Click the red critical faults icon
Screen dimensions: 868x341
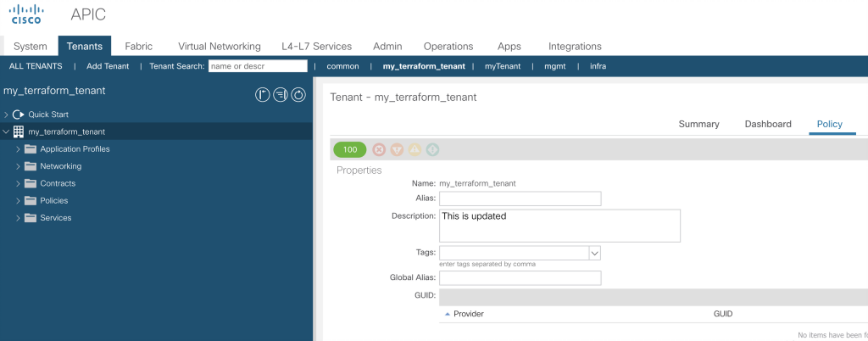click(x=379, y=149)
